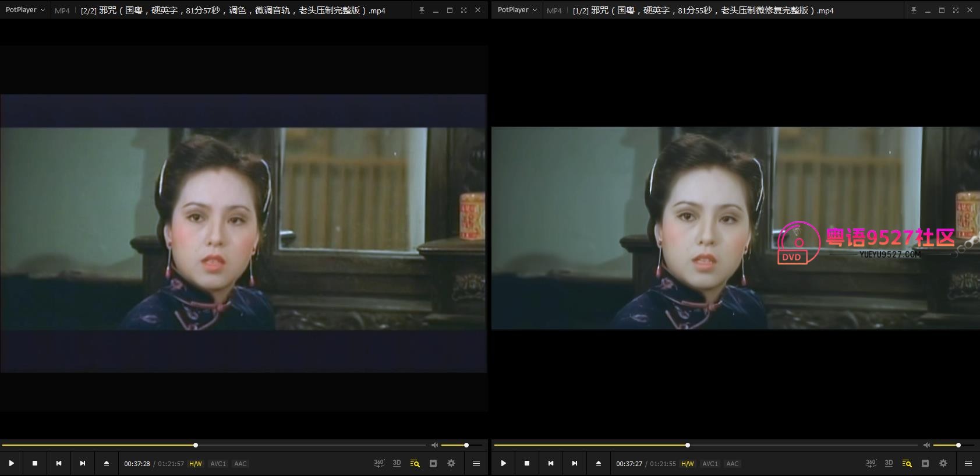
Task: Mute audio in left PotPlayer window
Action: 434,445
